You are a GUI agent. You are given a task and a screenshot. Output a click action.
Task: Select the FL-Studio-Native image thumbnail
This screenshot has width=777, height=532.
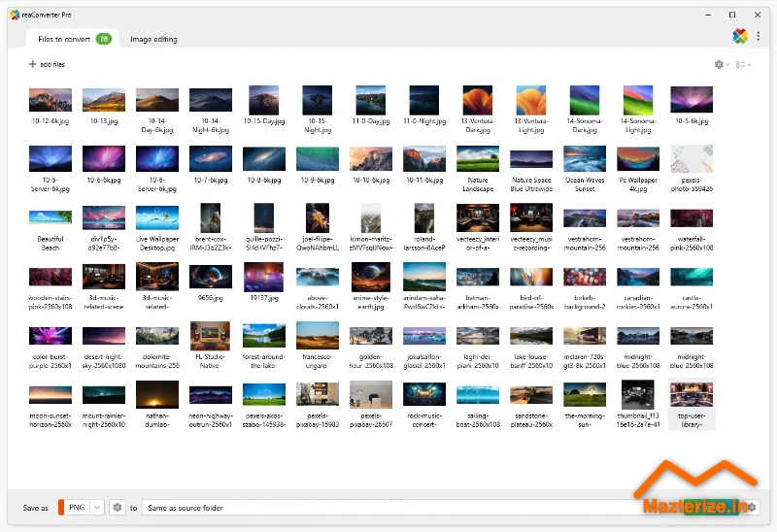[211, 334]
